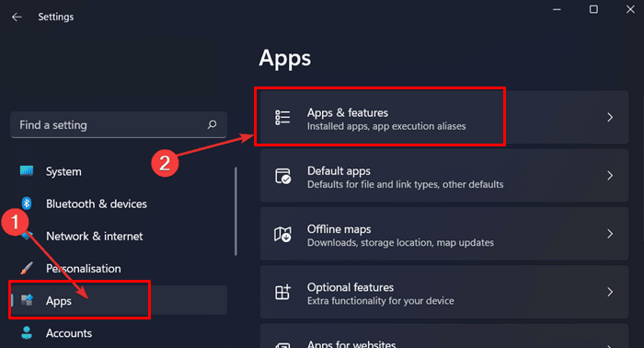
Task: Minimize the Settings window
Action: pyautogui.click(x=557, y=9)
